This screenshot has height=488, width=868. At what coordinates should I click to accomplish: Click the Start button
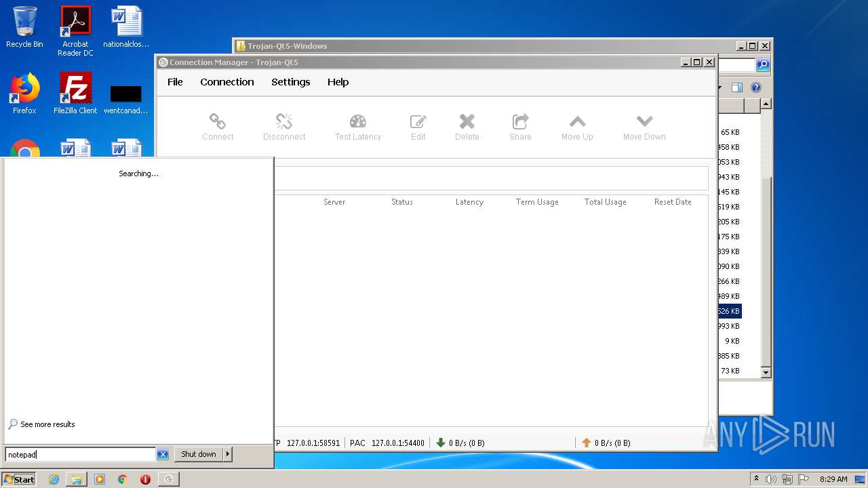[x=19, y=479]
